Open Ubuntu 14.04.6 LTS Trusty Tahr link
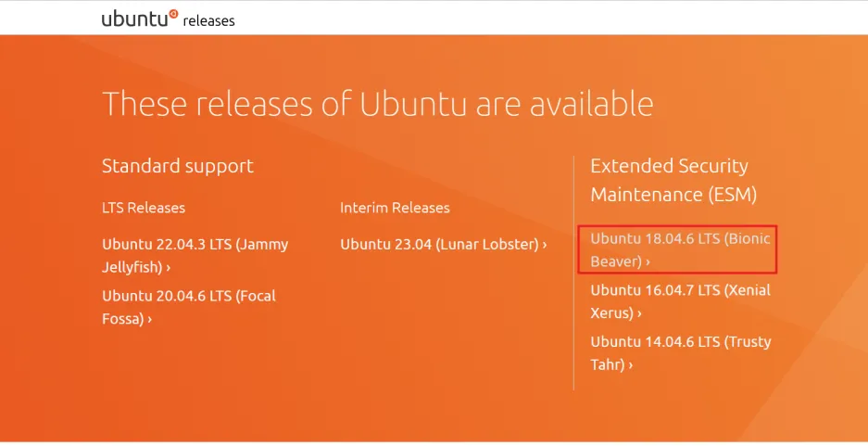This screenshot has height=446, width=868. pos(680,353)
